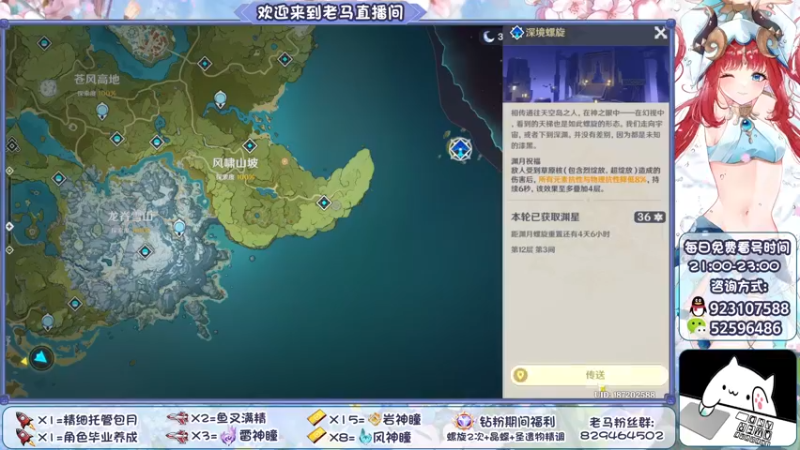Click the QQ penguin icon
The height and width of the screenshot is (450, 800).
pyautogui.click(x=697, y=308)
